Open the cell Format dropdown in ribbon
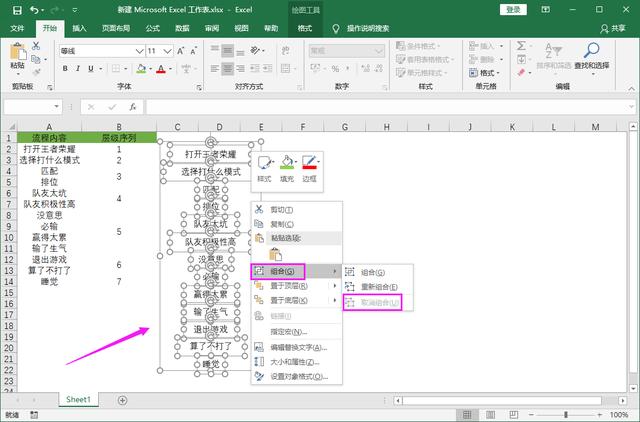 (x=484, y=73)
